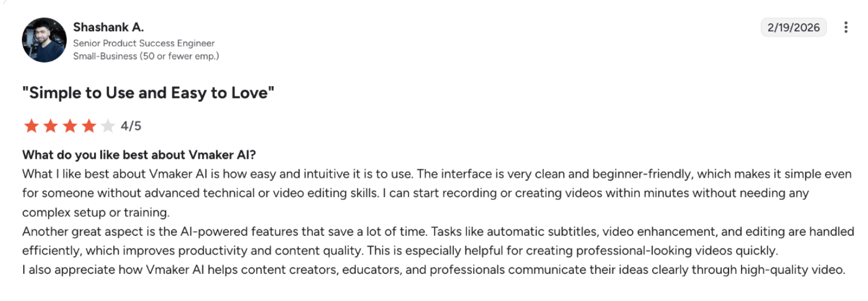Click the empty grey fifth star
This screenshot has height=301, width=868.
coord(108,126)
